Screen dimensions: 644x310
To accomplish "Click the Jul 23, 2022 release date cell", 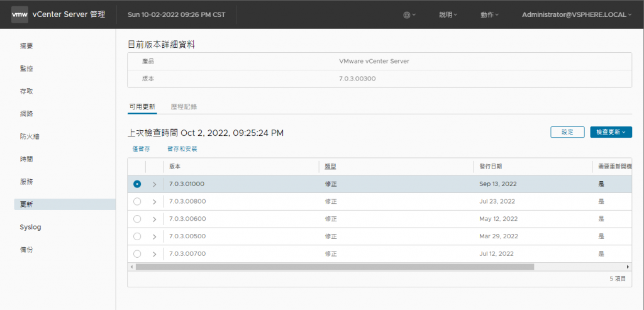I will tap(497, 202).
